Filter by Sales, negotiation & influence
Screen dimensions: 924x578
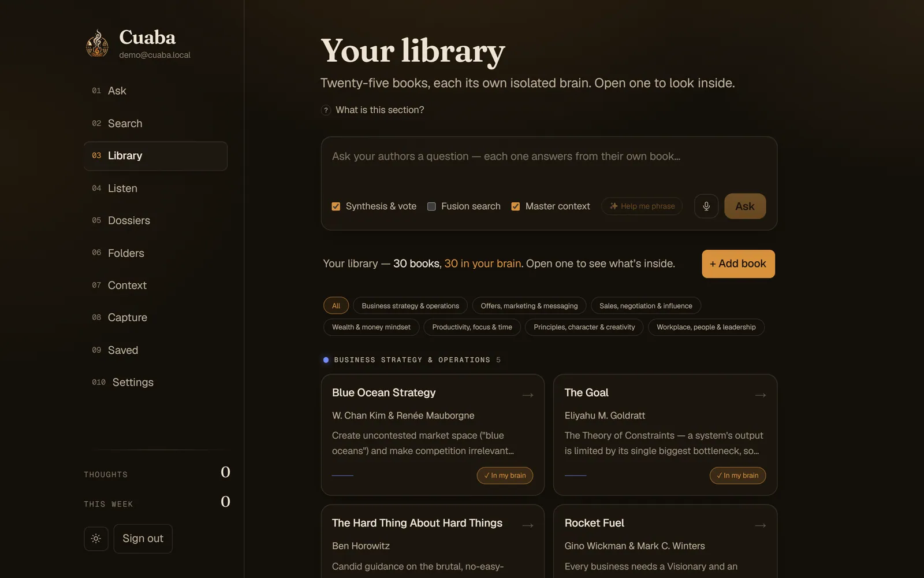pos(646,306)
